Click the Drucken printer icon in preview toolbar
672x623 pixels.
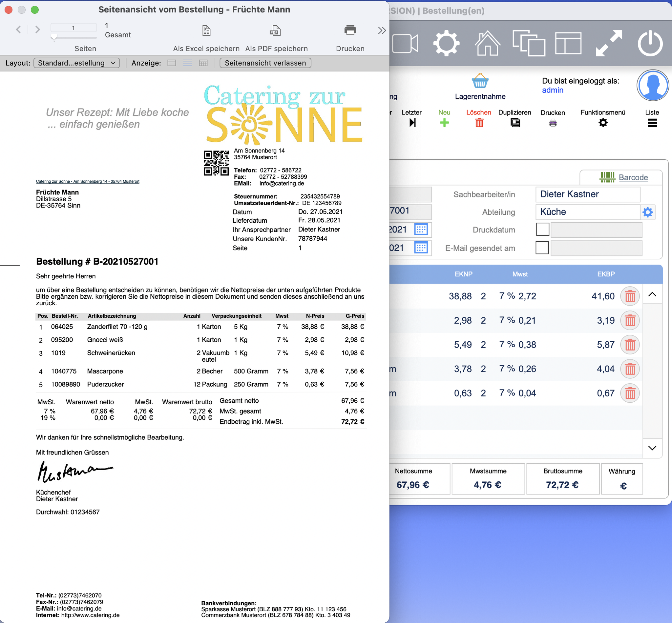point(350,30)
